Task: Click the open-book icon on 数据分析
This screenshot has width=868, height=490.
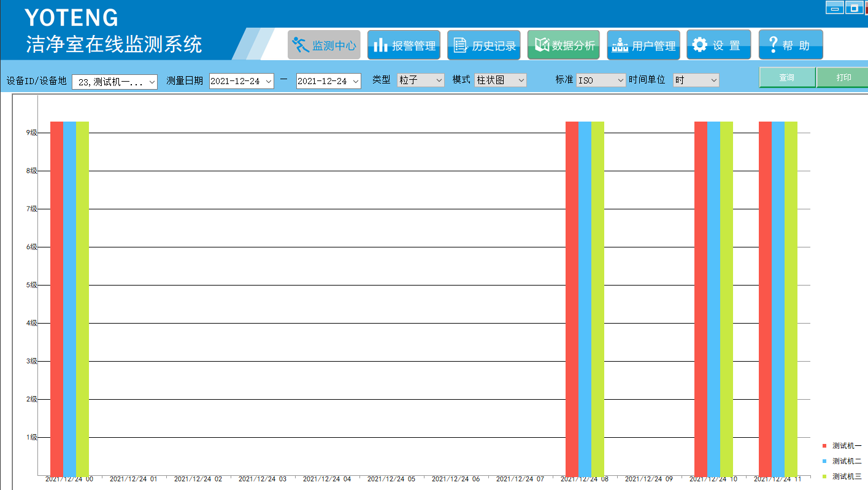Action: coord(541,45)
